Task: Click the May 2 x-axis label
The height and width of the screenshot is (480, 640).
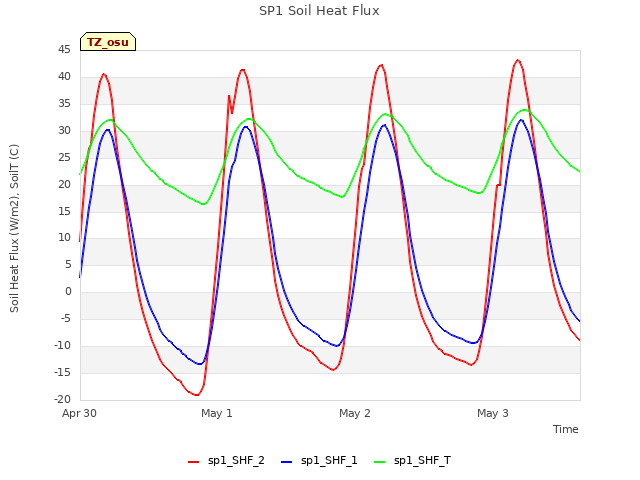Action: [x=355, y=413]
